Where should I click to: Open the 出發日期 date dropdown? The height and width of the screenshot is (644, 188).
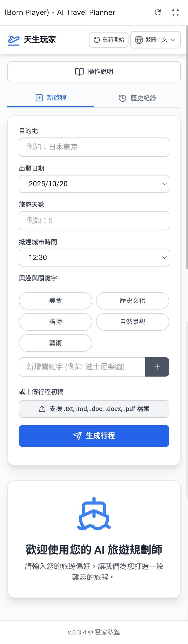click(x=94, y=184)
